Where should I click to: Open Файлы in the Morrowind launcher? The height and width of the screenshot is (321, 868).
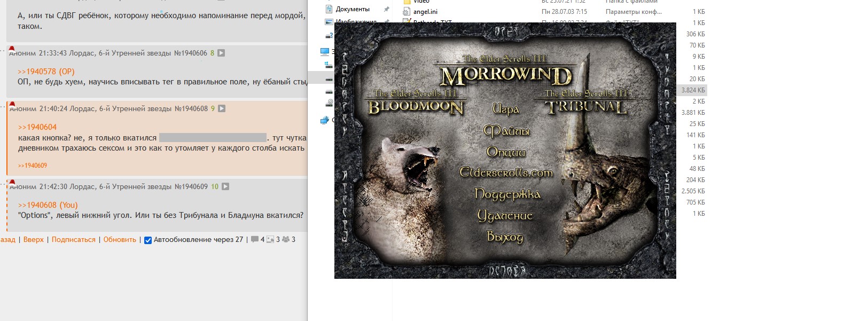(506, 131)
